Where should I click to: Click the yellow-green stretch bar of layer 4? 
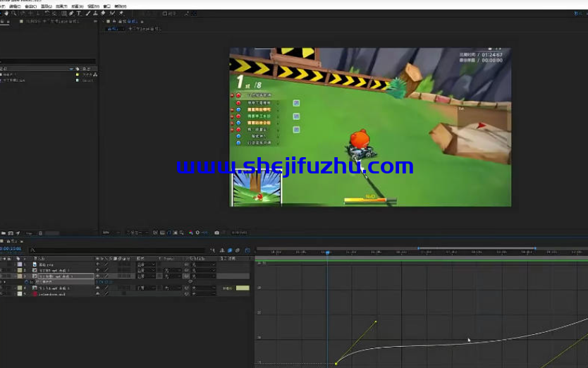(x=243, y=288)
